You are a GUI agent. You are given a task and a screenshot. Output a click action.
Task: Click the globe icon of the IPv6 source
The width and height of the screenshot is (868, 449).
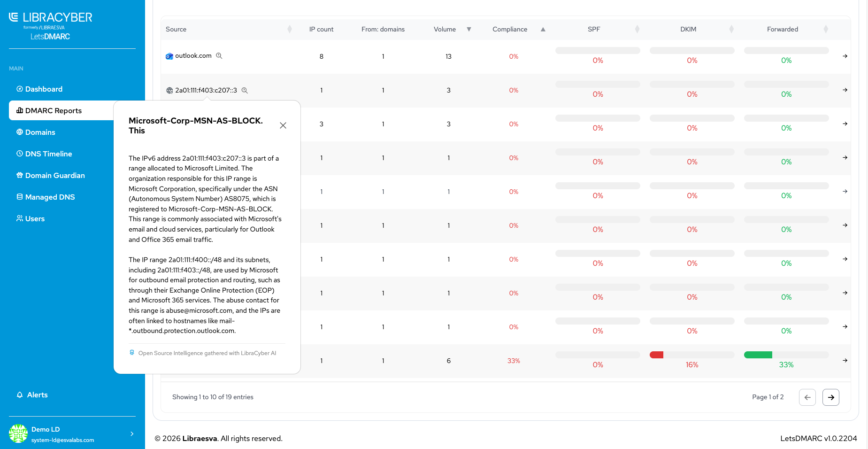pyautogui.click(x=169, y=90)
